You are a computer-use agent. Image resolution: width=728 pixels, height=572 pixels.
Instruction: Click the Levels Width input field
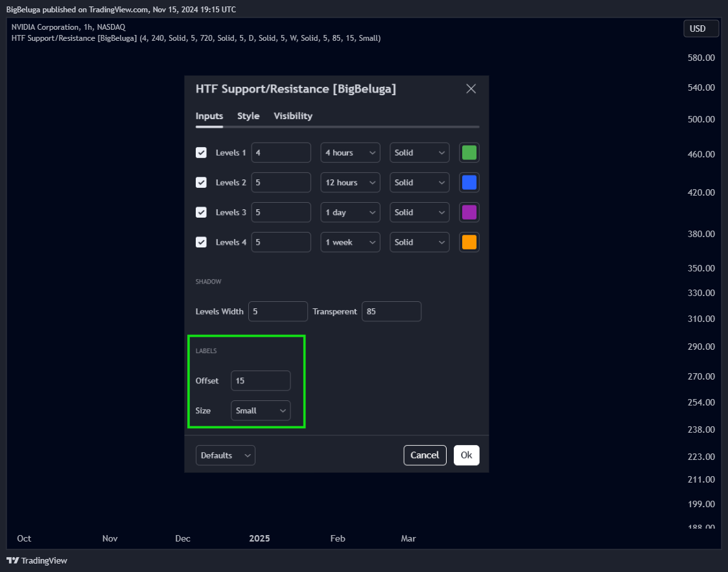point(277,312)
